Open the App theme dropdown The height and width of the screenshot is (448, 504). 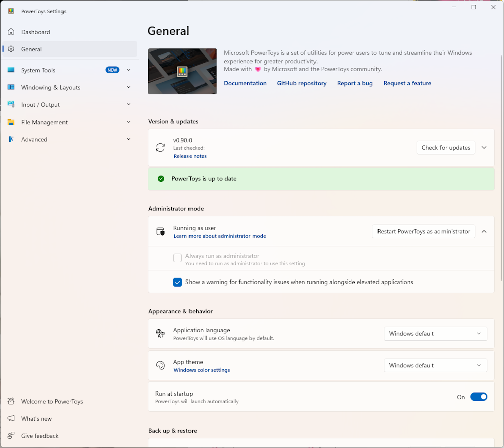435,365
